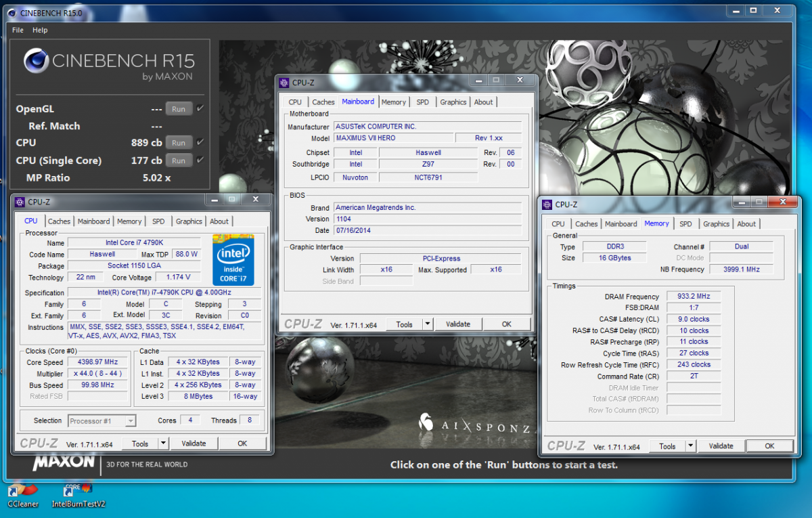
Task: Open Graphics tab in the memory CPU-Z window
Action: [717, 224]
